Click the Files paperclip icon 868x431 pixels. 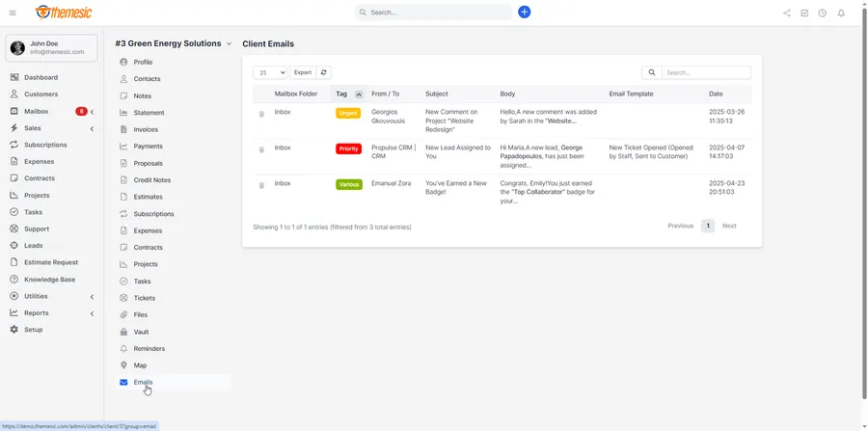point(123,314)
